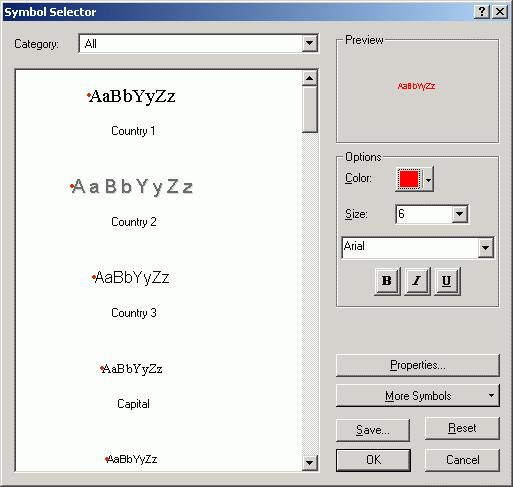Open the color dropdown arrow beside red swatch
Image resolution: width=513 pixels, height=487 pixels.
click(x=429, y=179)
